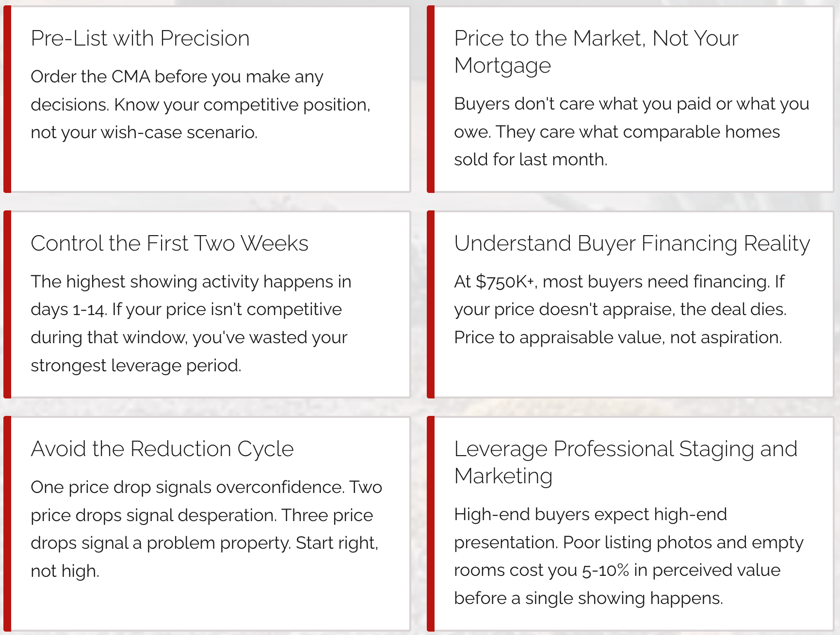
Task: Click the "Pre-List with Precision" heading
Action: (140, 38)
